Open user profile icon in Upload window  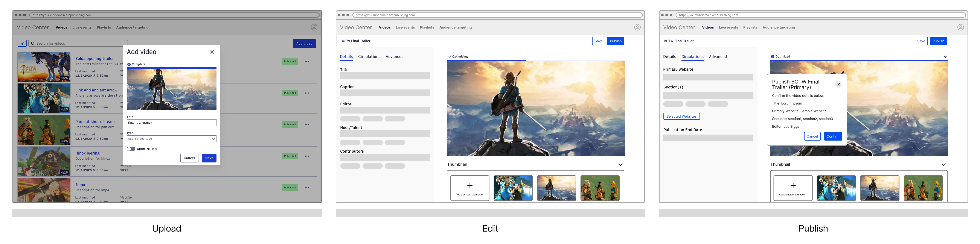314,27
